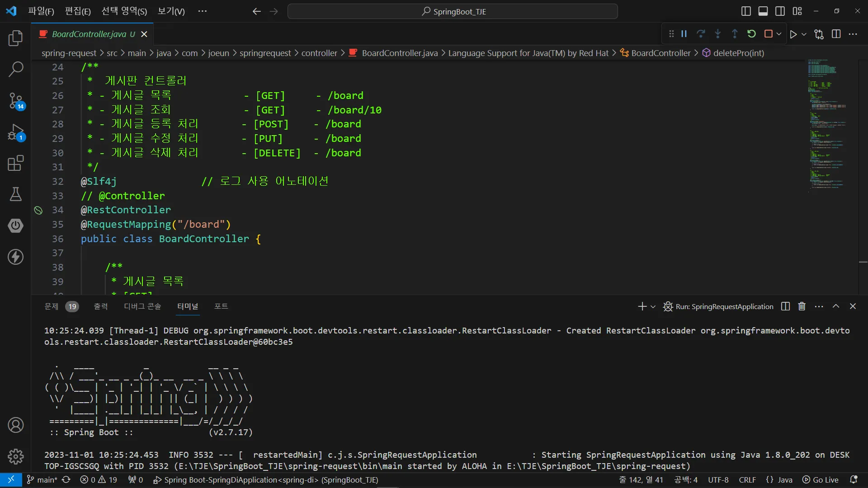Image resolution: width=868 pixels, height=488 pixels.
Task: Expand the run button dropdown arrow
Action: click(804, 34)
